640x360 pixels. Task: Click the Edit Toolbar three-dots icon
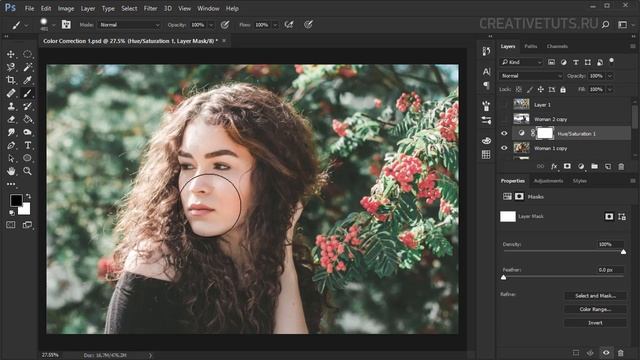pyautogui.click(x=11, y=184)
